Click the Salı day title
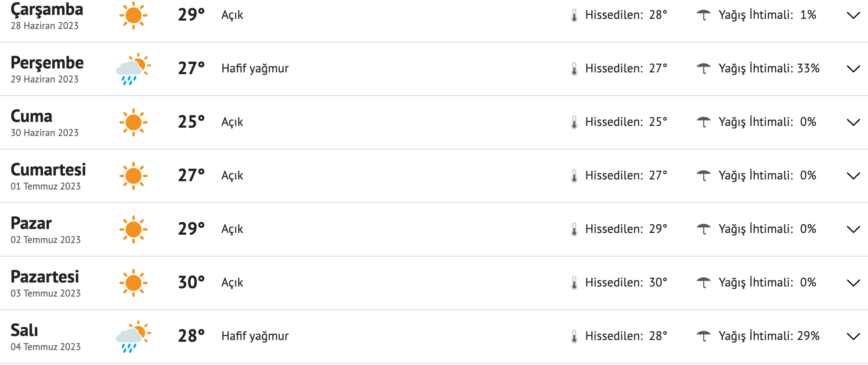868x365 pixels. click(x=24, y=330)
